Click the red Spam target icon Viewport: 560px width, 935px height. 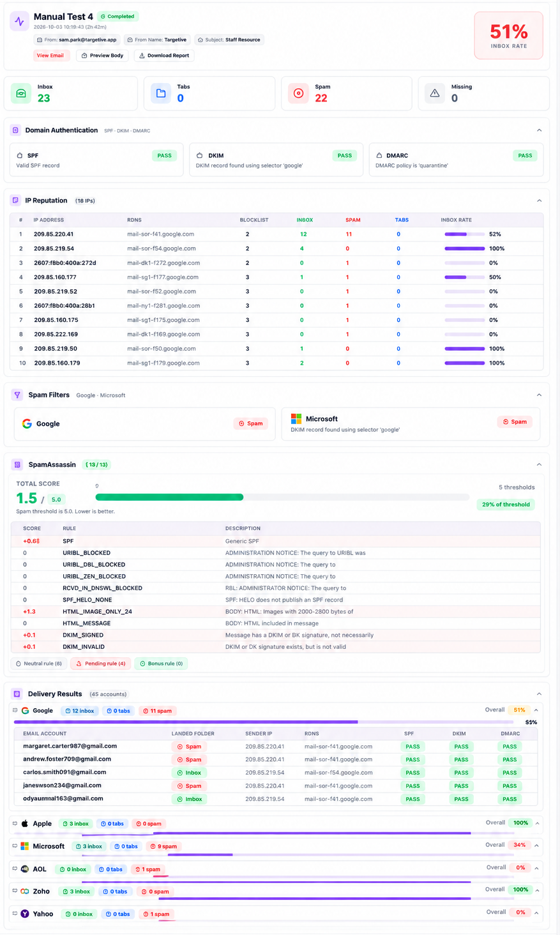tap(298, 93)
